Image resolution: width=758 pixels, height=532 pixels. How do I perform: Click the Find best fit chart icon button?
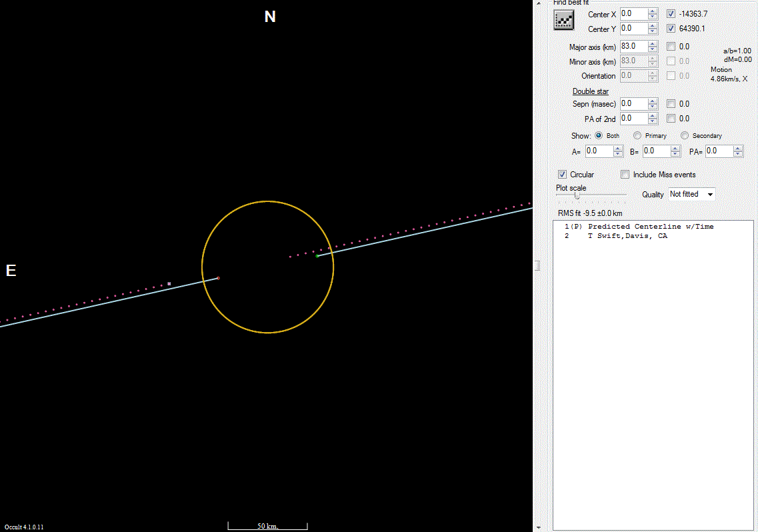[x=563, y=20]
